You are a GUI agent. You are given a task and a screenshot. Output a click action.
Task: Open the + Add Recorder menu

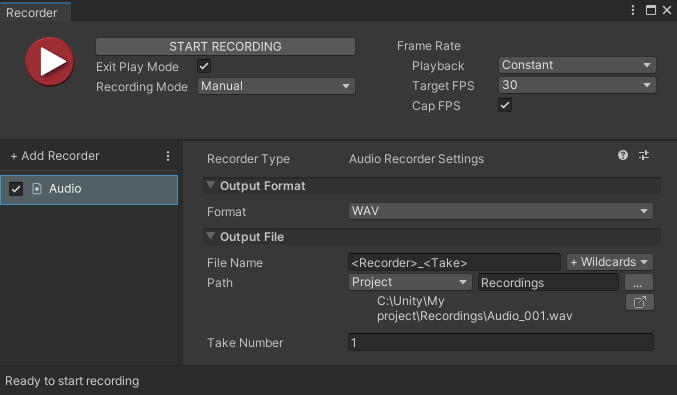[x=55, y=156]
